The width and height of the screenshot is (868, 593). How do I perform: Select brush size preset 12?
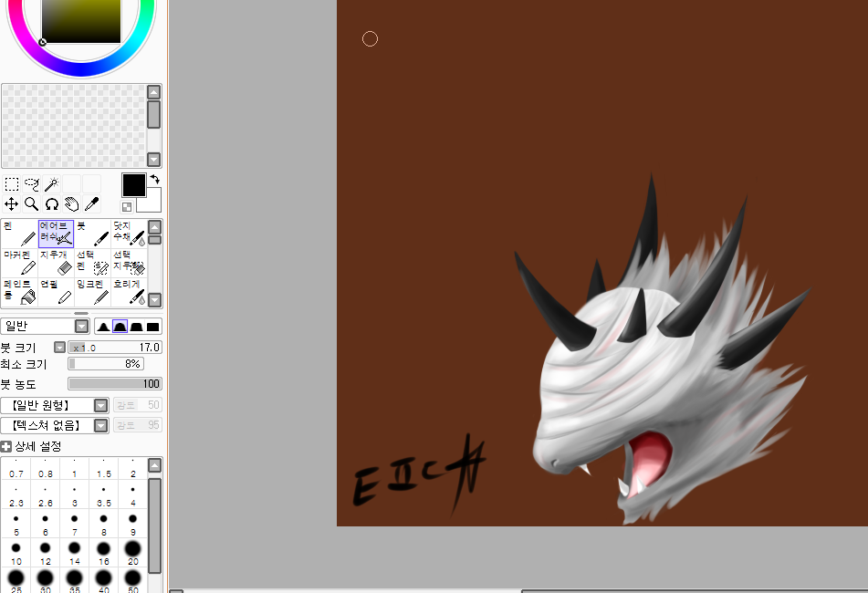click(46, 555)
